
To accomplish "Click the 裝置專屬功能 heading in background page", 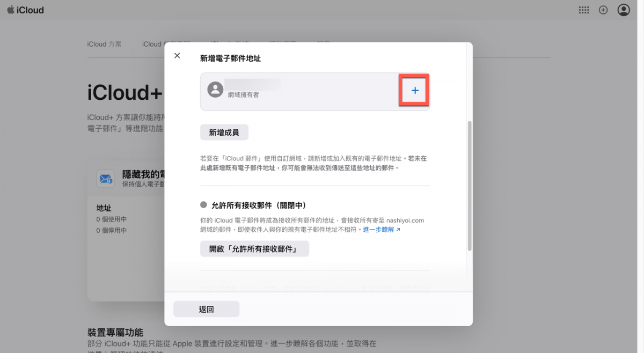I will [115, 333].
